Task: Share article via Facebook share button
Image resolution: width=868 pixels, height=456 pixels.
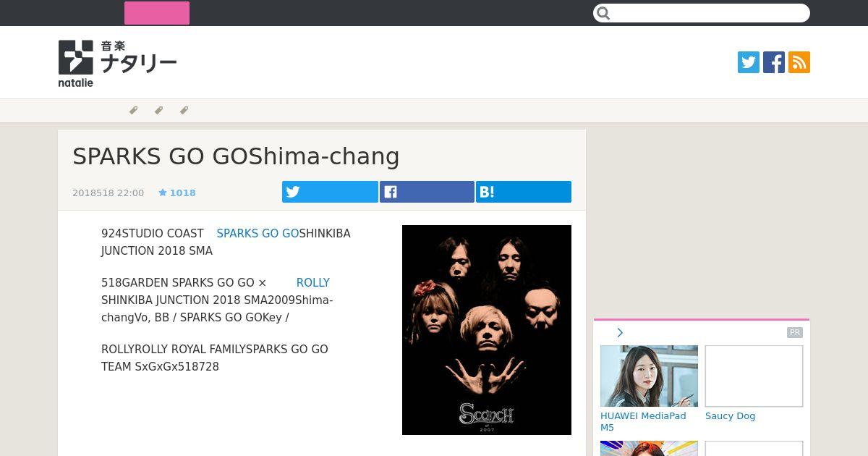Action: (427, 192)
